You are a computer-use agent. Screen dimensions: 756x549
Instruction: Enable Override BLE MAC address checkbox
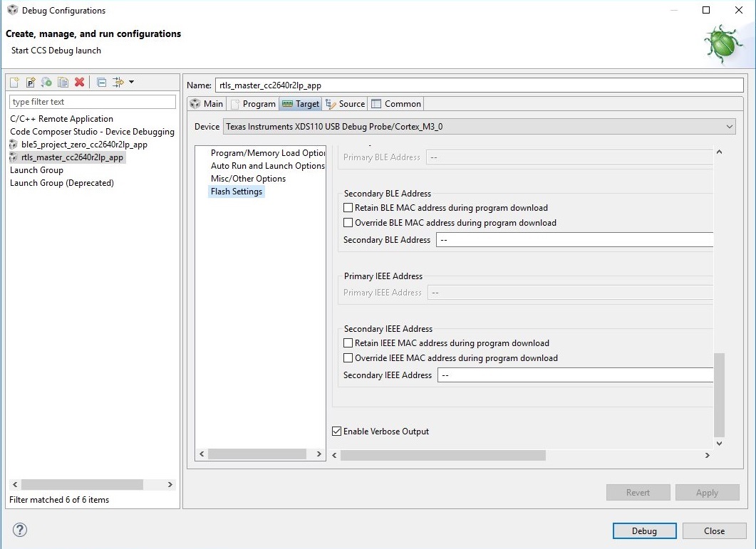pyautogui.click(x=348, y=223)
